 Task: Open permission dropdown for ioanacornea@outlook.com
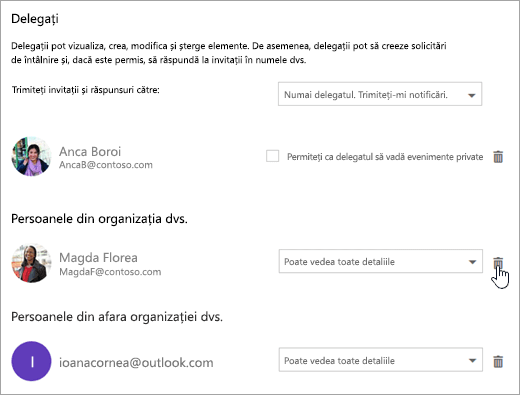(381, 360)
